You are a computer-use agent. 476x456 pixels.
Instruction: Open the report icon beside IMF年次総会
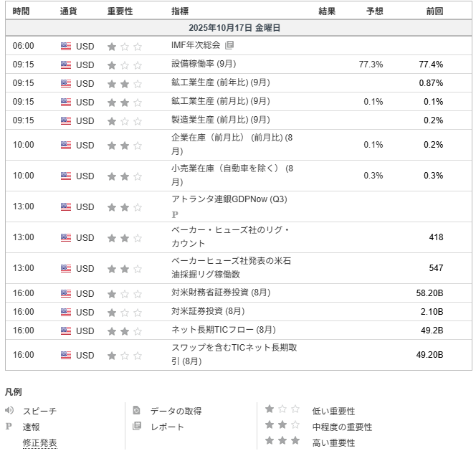point(229,45)
